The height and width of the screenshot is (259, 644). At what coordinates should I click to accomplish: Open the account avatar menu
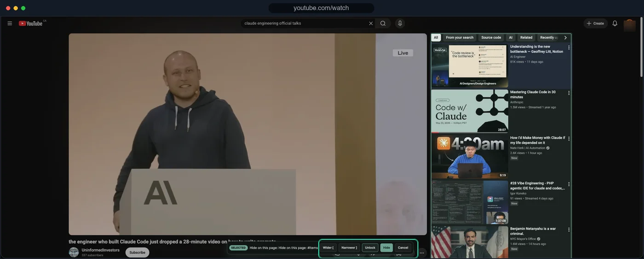629,25
